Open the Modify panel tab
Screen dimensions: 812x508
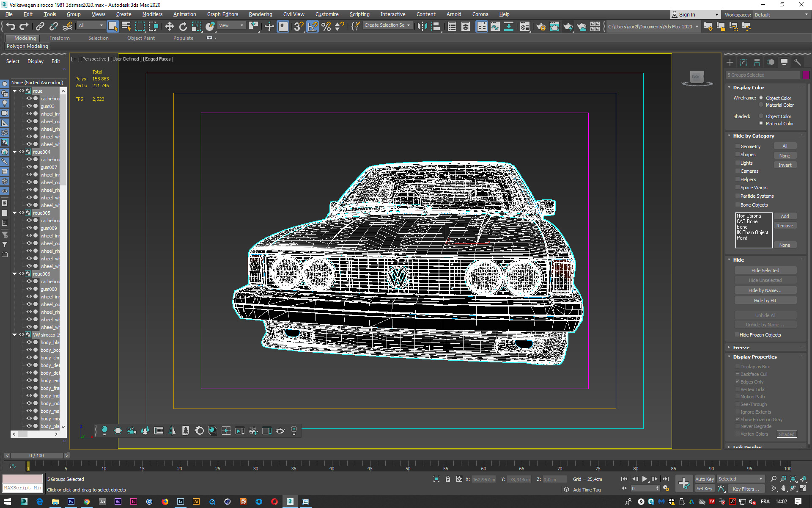(x=743, y=62)
